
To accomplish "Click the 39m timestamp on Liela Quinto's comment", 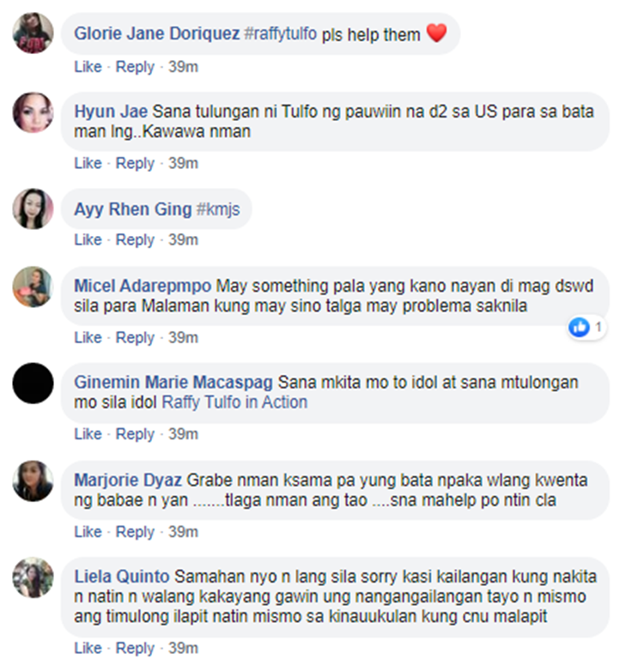I will [183, 648].
